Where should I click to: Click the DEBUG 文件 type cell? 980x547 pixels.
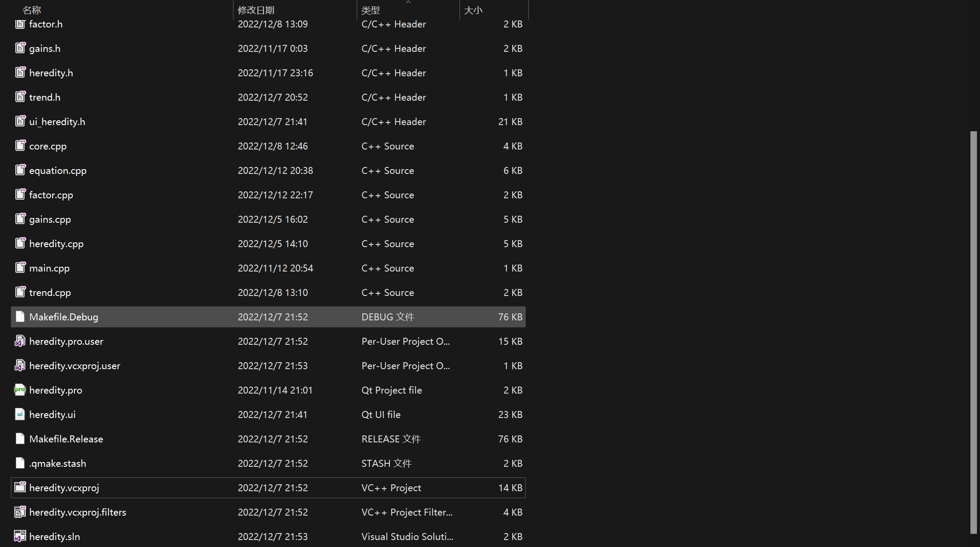pyautogui.click(x=388, y=317)
